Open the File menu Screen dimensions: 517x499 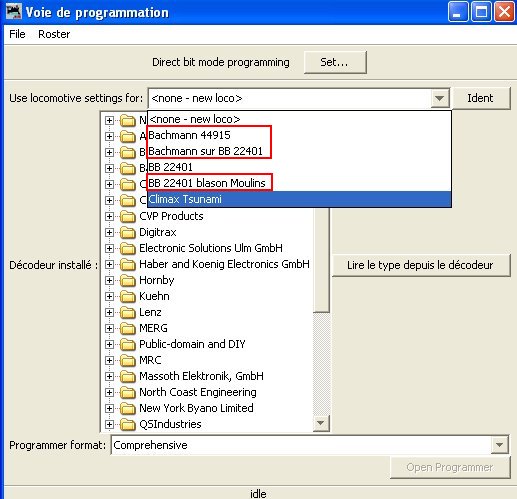point(17,34)
